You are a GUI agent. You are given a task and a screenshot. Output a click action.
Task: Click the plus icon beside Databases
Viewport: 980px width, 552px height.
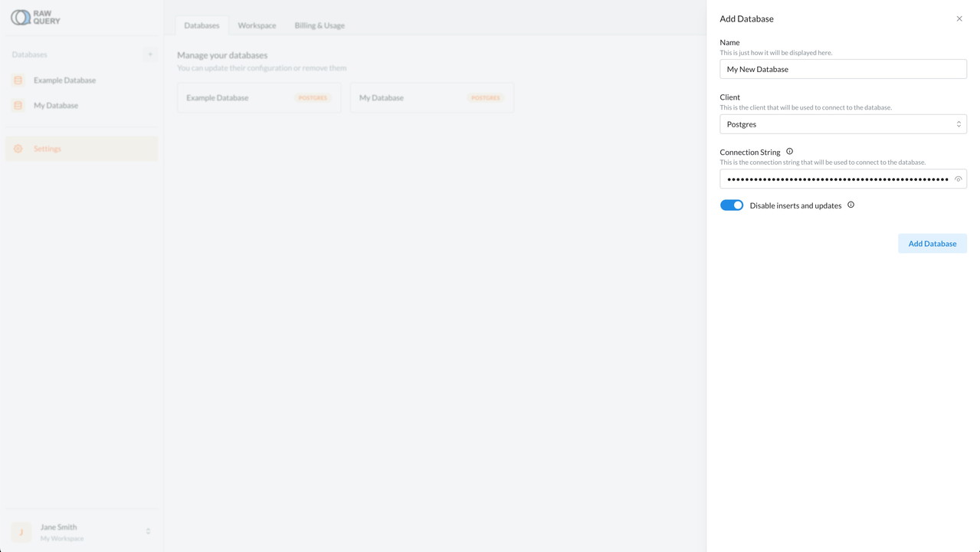(150, 54)
